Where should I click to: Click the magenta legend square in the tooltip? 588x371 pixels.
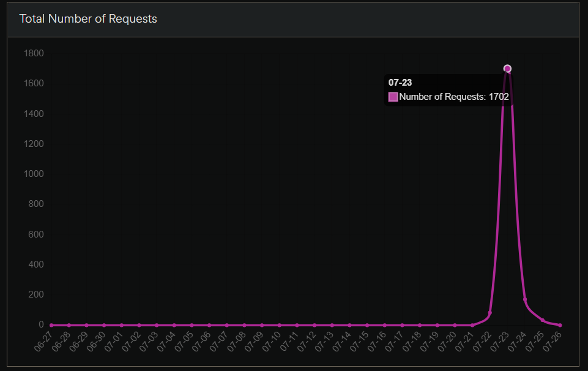[x=392, y=97]
